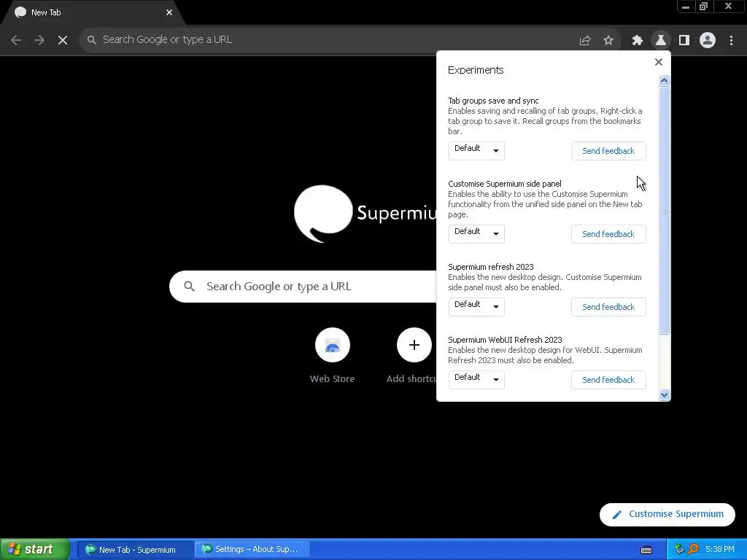Switch to New Tab - Supermium taskbar item
Image resolution: width=747 pixels, height=560 pixels.
coord(135,550)
